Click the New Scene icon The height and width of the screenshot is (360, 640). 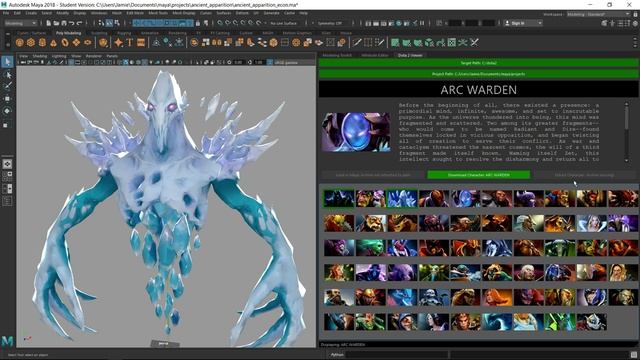tap(49, 23)
